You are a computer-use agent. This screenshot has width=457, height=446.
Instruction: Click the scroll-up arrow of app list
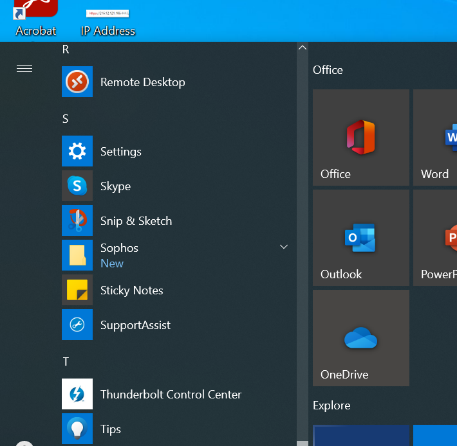302,48
